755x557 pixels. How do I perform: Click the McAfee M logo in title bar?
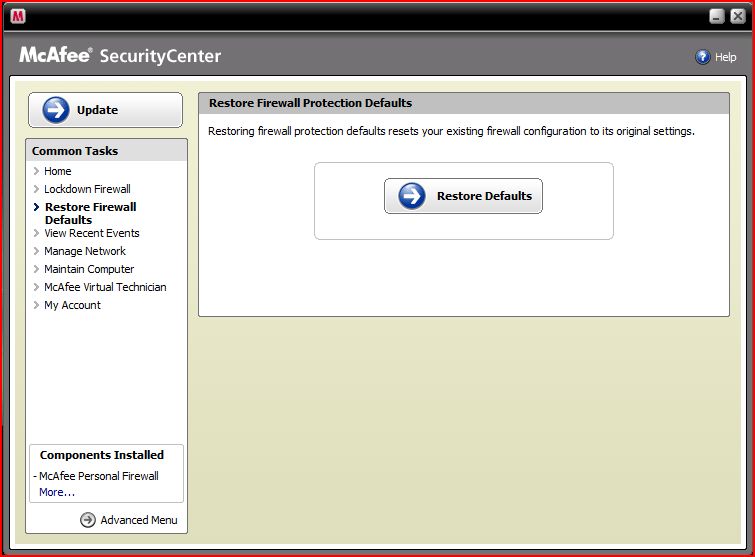pos(18,16)
